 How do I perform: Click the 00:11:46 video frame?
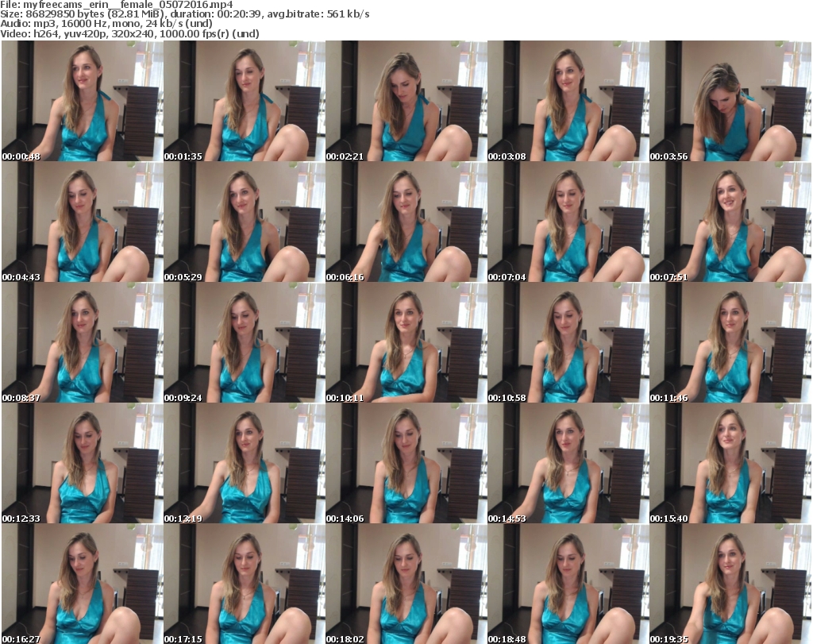[730, 343]
